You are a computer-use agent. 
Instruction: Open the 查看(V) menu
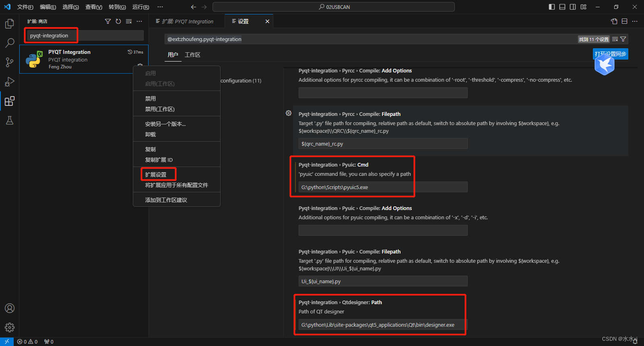(x=94, y=7)
